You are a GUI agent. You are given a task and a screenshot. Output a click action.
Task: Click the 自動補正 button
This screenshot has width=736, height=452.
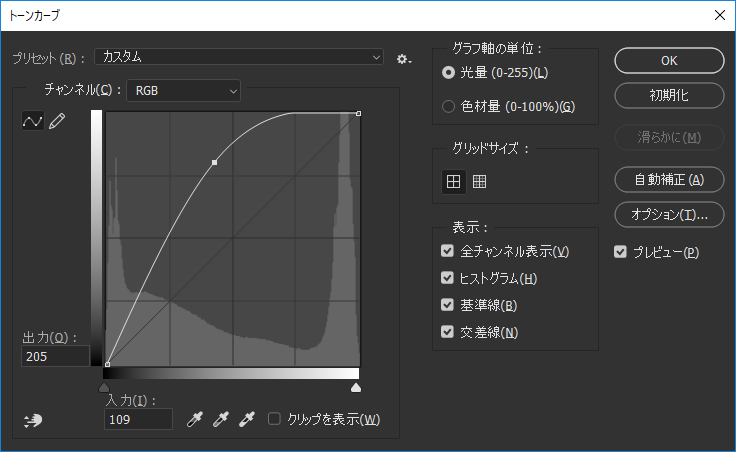pos(668,180)
